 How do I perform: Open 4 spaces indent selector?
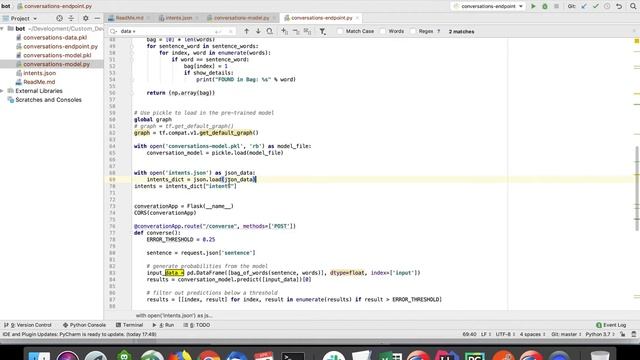tap(532, 334)
